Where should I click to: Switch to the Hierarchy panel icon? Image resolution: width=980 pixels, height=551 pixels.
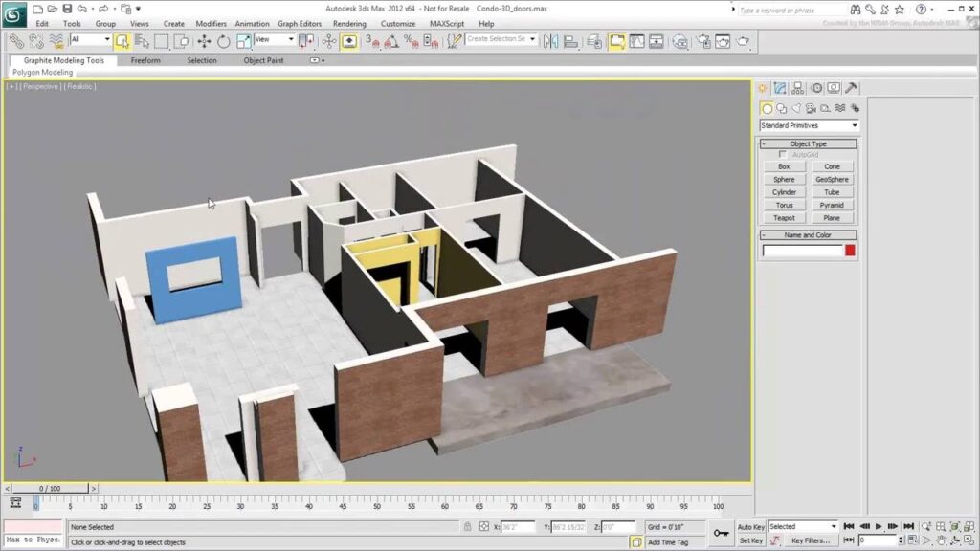pyautogui.click(x=798, y=88)
